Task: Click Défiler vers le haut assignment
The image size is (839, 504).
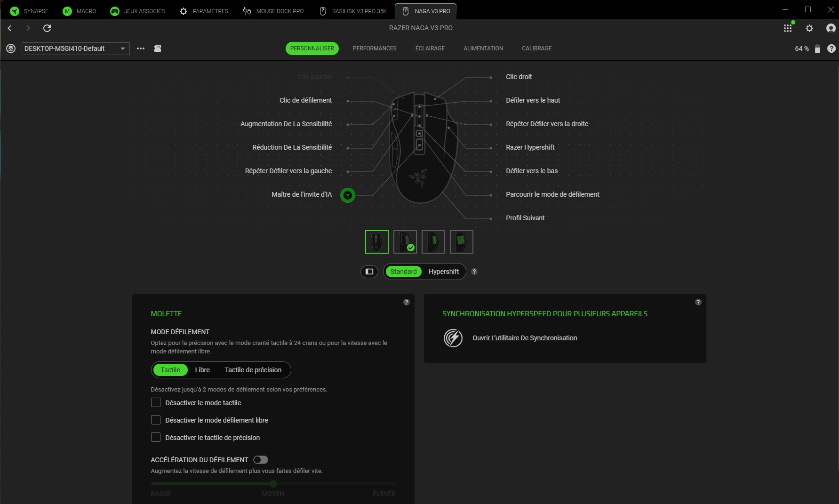Action: tap(533, 100)
